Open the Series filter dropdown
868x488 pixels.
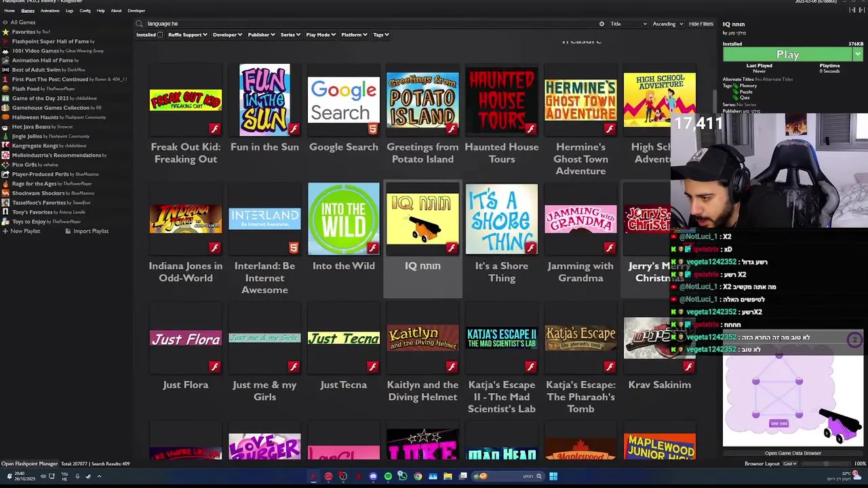pyautogui.click(x=290, y=35)
